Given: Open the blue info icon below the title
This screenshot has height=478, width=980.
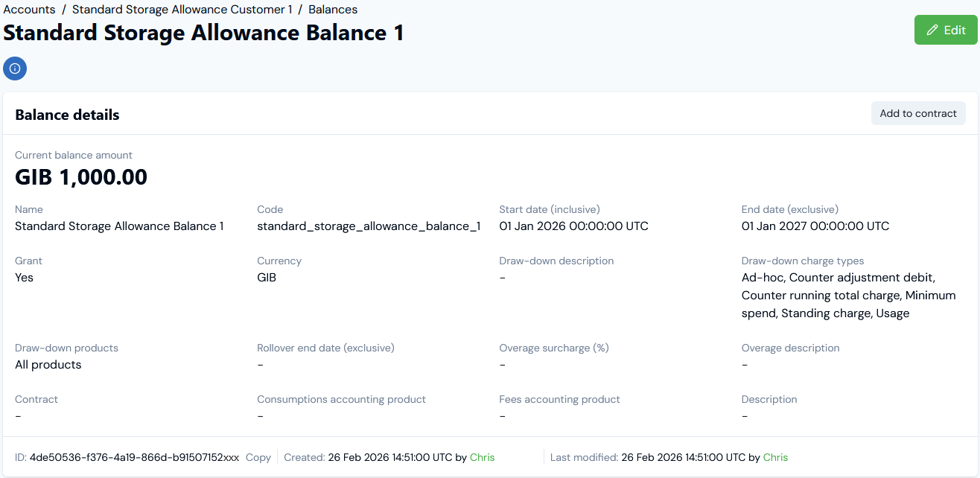Looking at the screenshot, I should point(14,68).
